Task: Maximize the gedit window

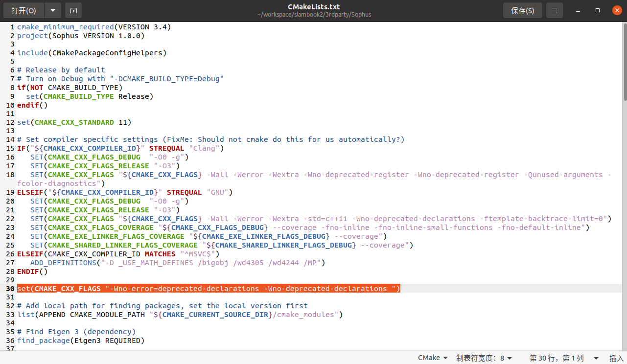Action: pos(598,10)
